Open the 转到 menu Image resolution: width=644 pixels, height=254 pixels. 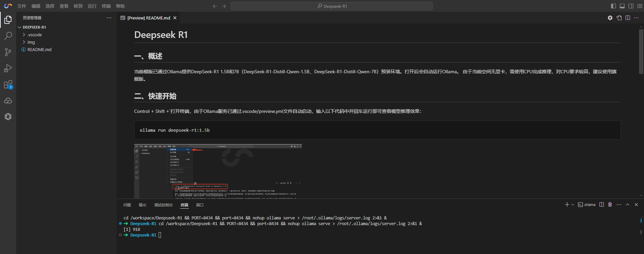click(78, 6)
